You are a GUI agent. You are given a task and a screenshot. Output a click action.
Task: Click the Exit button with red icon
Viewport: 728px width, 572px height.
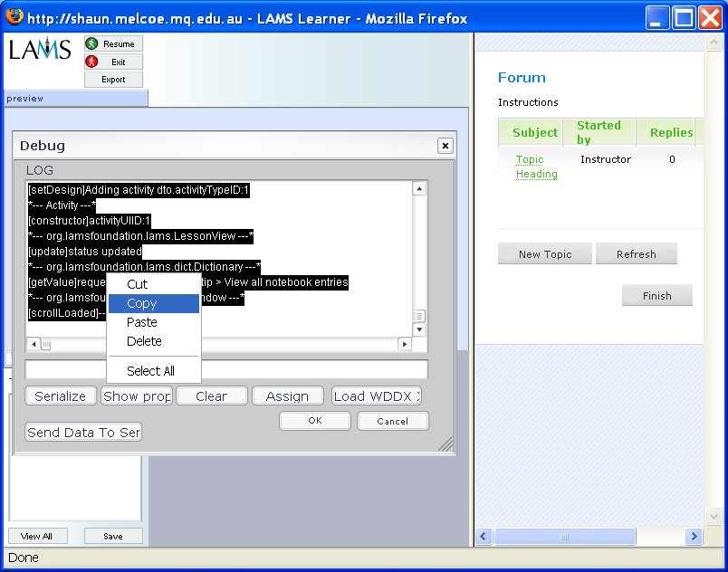point(113,62)
